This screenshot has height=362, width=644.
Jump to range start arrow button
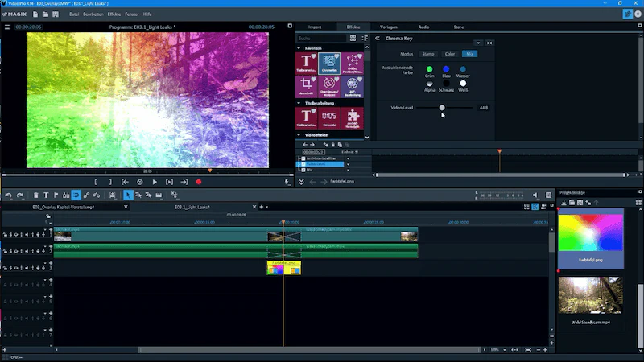(x=125, y=183)
